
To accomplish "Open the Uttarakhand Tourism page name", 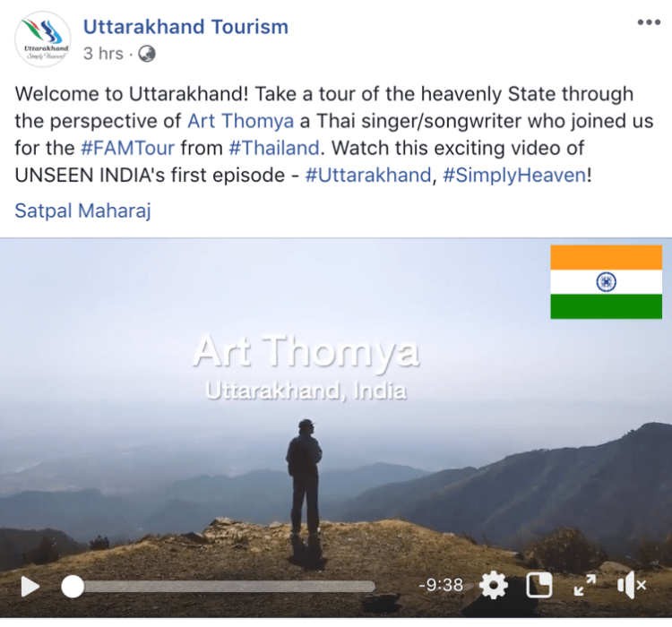I will [x=185, y=27].
